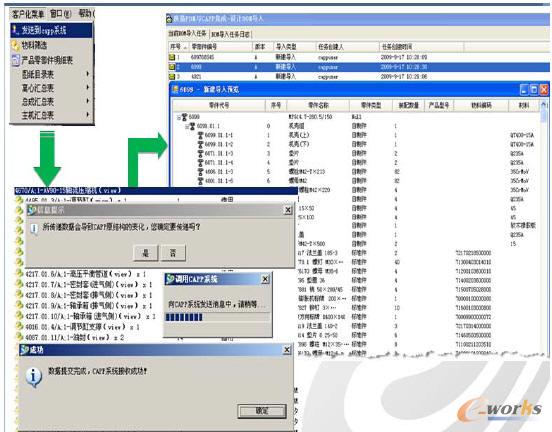
Task: Open the 客户化菜单 menu
Action: tap(28, 14)
